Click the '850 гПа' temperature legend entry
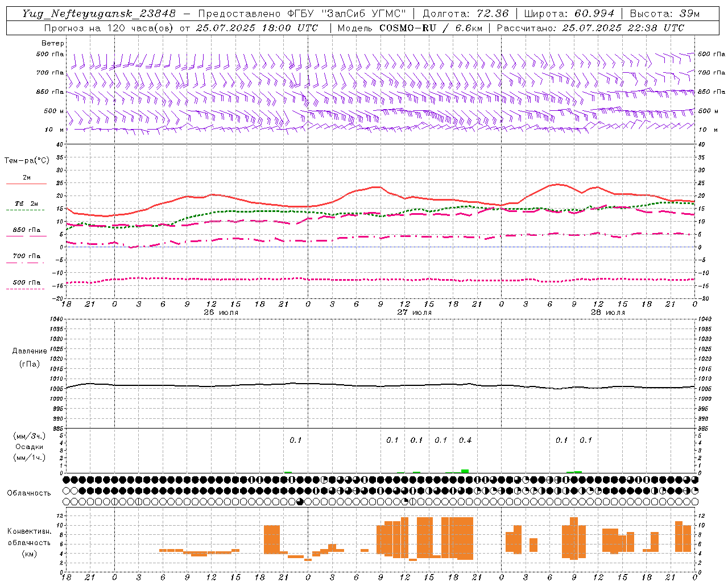 click(x=27, y=230)
